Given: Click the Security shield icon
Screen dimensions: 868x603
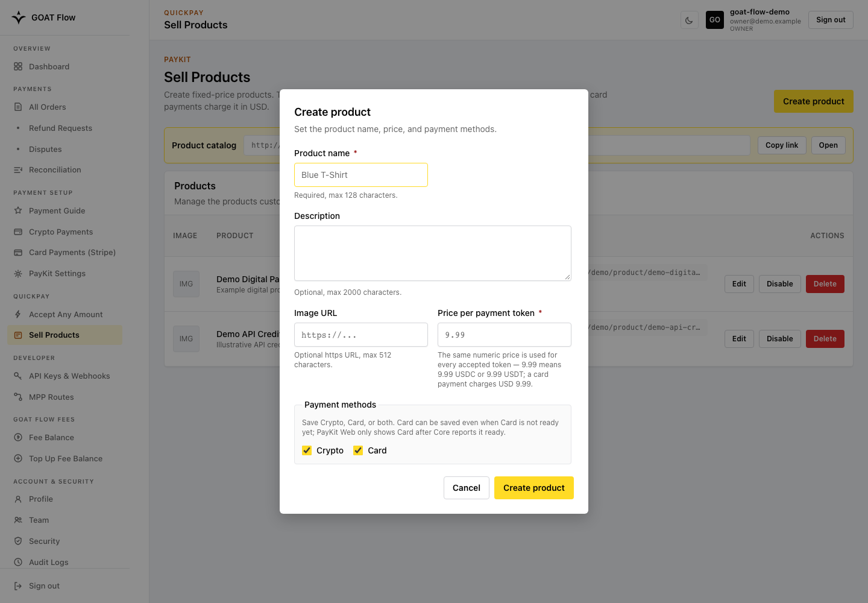Looking at the screenshot, I should click(x=18, y=541).
